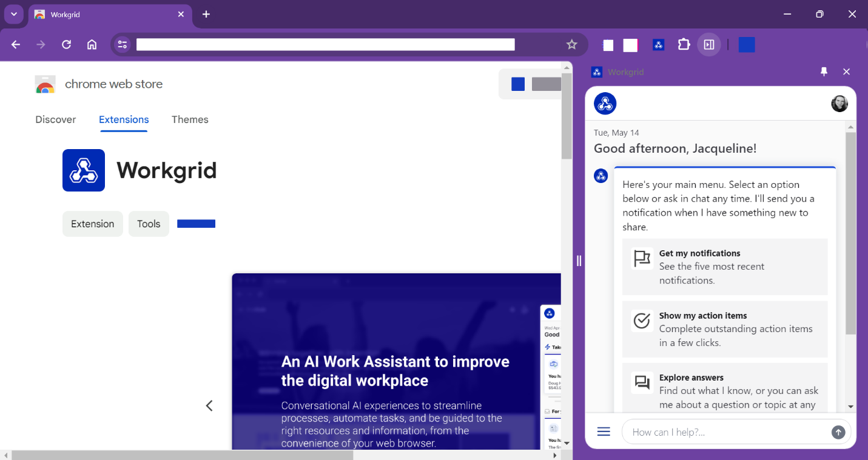Screen dimensions: 868x460
Task: Click the Good afternoon, Jacqueline greeting
Action: pyautogui.click(x=675, y=148)
